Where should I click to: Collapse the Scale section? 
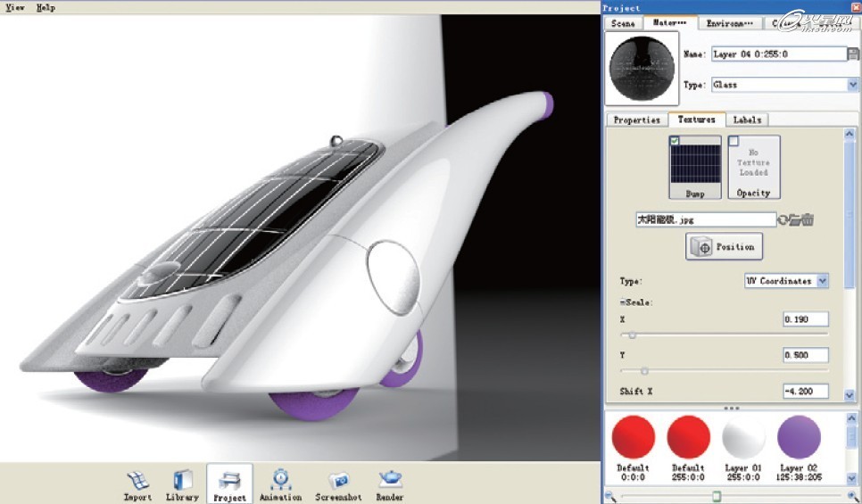pyautogui.click(x=622, y=302)
